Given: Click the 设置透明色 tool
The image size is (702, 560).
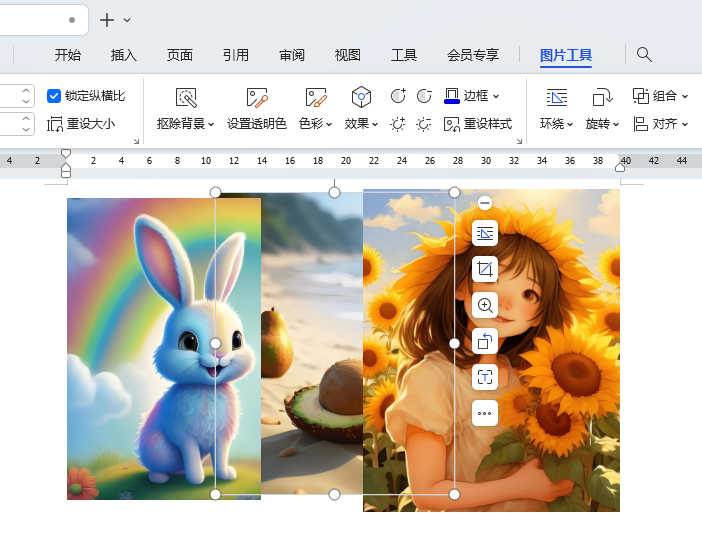Looking at the screenshot, I should click(257, 110).
